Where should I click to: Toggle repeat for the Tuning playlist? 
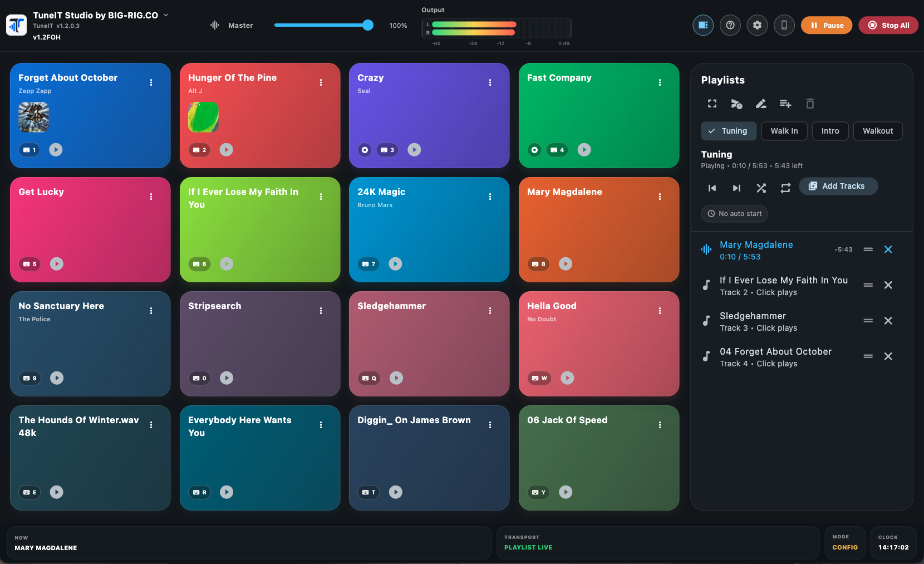pos(785,188)
